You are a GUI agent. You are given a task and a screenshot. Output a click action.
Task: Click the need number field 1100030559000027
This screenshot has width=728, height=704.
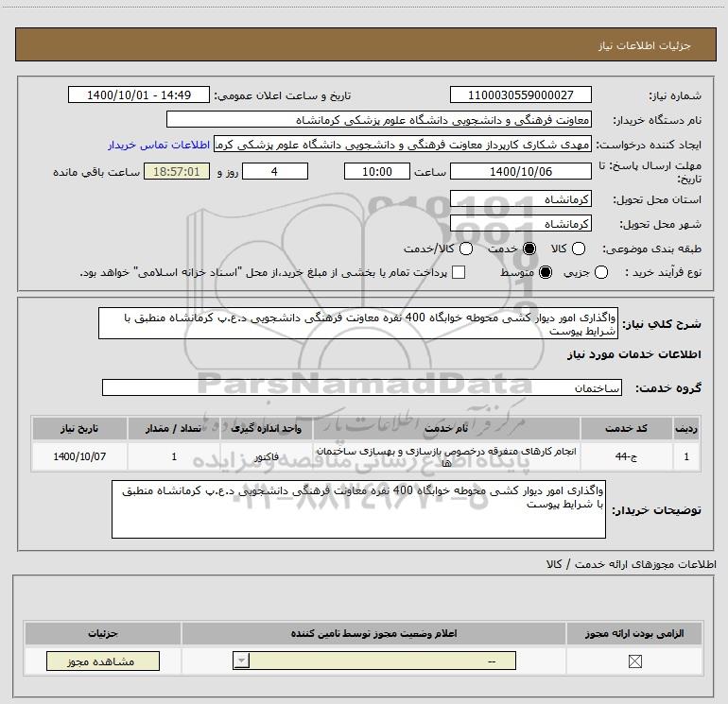point(520,94)
